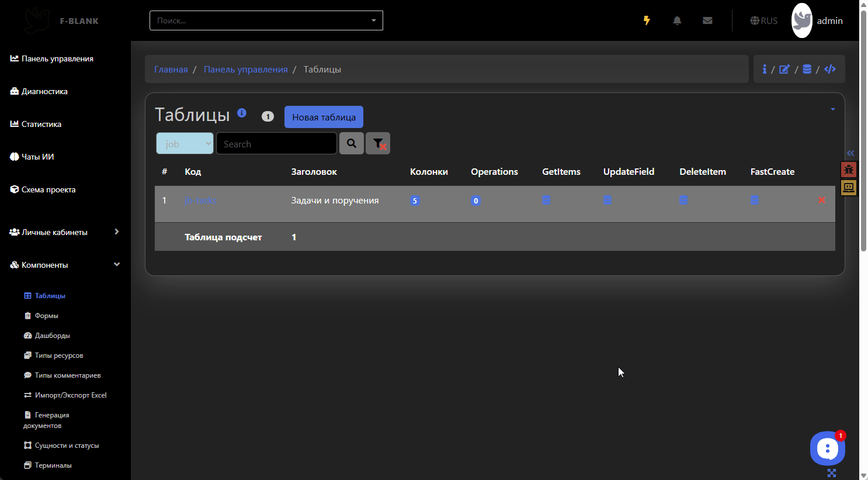Click the red bug debug icon
Image resolution: width=868 pixels, height=480 pixels.
(849, 170)
